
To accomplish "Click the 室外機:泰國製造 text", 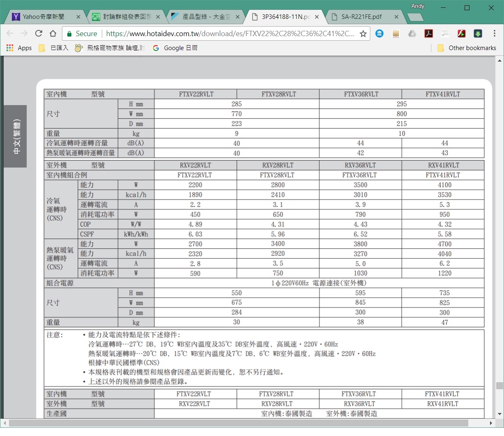I will pyautogui.click(x=352, y=414).
